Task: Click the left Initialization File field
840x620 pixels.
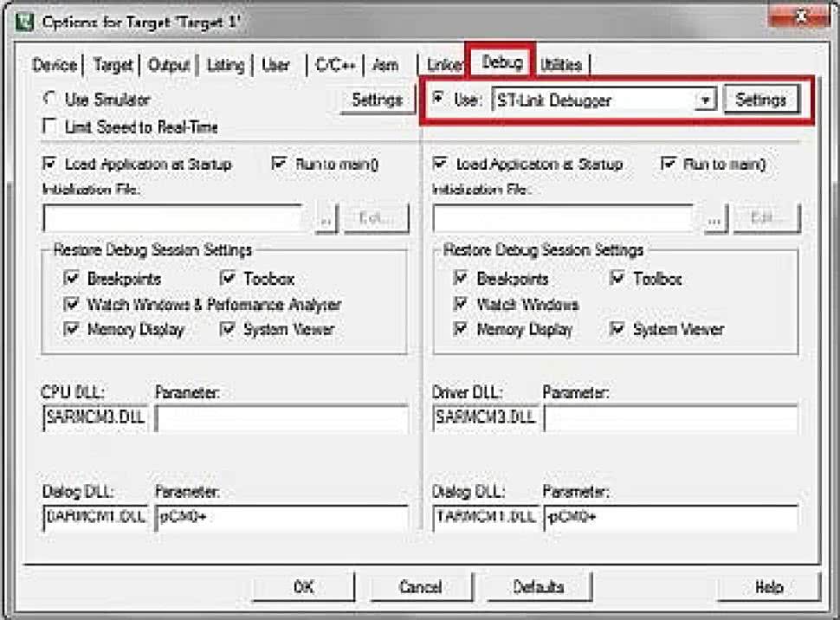Action: 171,219
